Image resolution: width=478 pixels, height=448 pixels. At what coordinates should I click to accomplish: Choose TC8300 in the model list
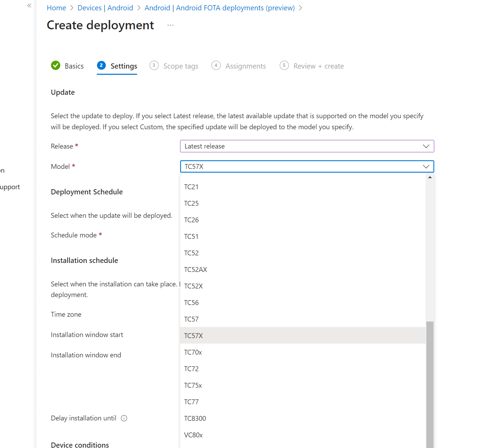pyautogui.click(x=195, y=418)
